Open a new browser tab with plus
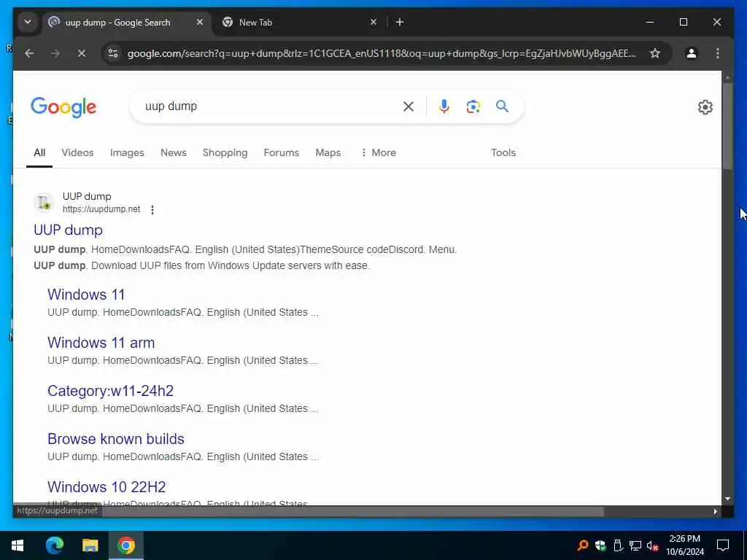 (x=400, y=23)
